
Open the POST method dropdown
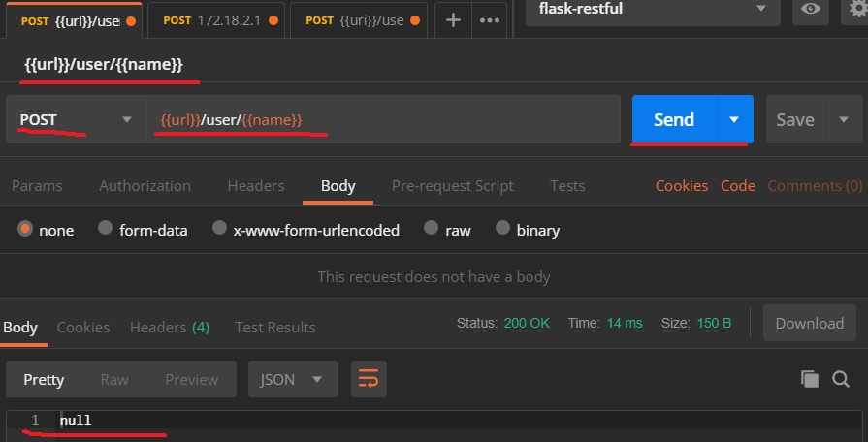(76, 119)
